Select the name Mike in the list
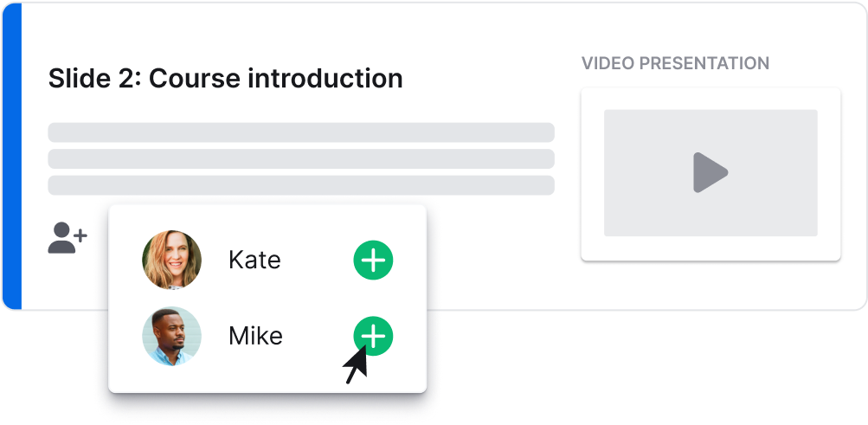Viewport: 868px width, 425px height. [x=256, y=336]
